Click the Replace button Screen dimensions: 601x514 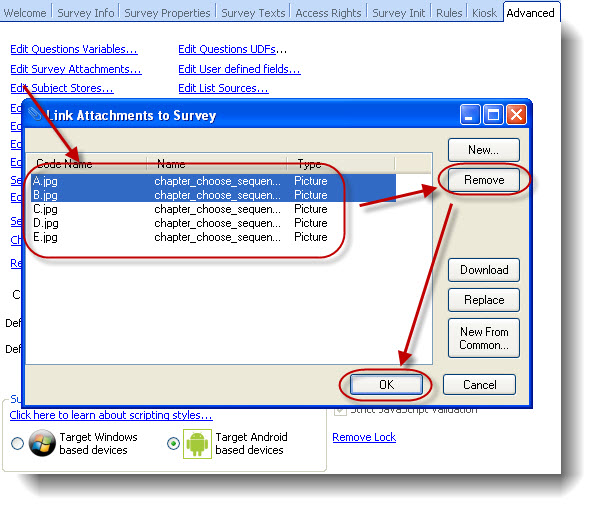484,300
